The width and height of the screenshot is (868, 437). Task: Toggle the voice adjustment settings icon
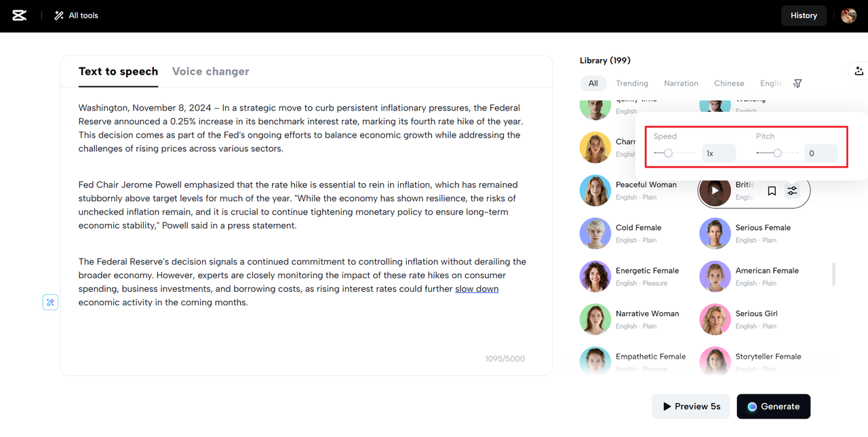click(792, 191)
